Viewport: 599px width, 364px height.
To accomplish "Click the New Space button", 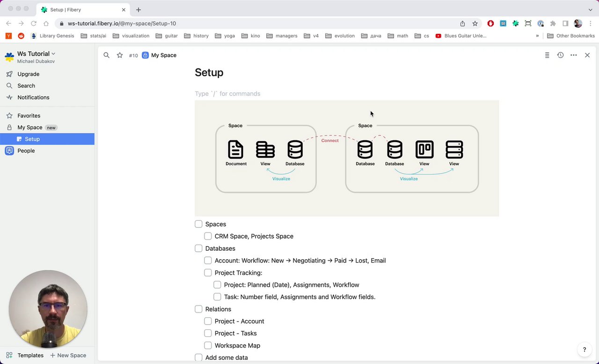I will tap(68, 355).
